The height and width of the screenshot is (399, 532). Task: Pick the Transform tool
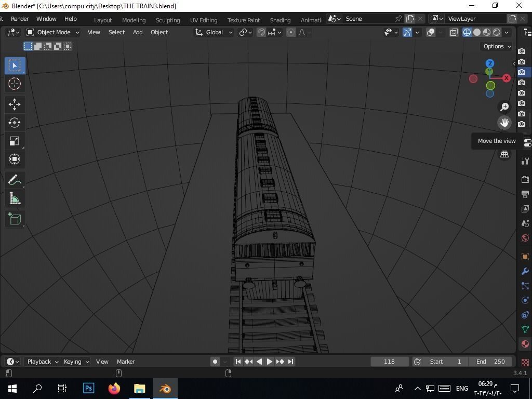coord(15,159)
